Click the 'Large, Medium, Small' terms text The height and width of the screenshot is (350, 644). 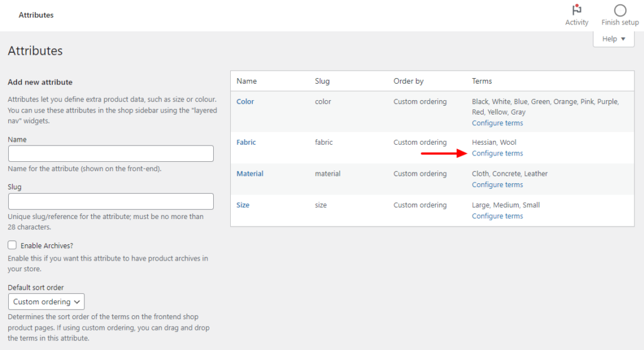[506, 205]
